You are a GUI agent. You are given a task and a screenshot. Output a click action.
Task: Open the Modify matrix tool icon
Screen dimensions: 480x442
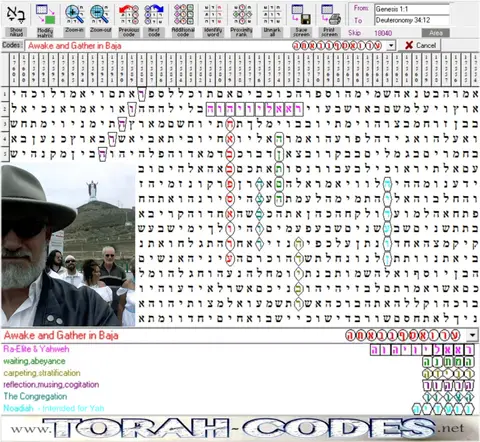pyautogui.click(x=45, y=15)
